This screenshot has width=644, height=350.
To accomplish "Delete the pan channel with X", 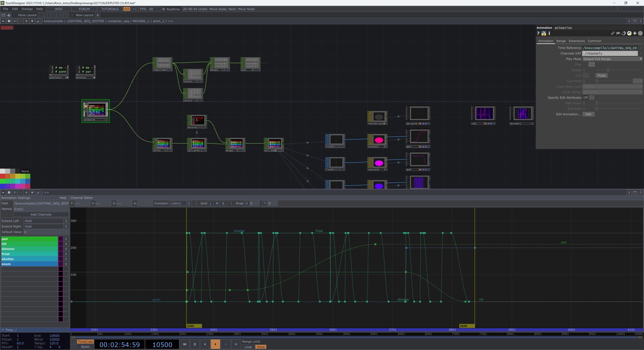I will (x=66, y=239).
